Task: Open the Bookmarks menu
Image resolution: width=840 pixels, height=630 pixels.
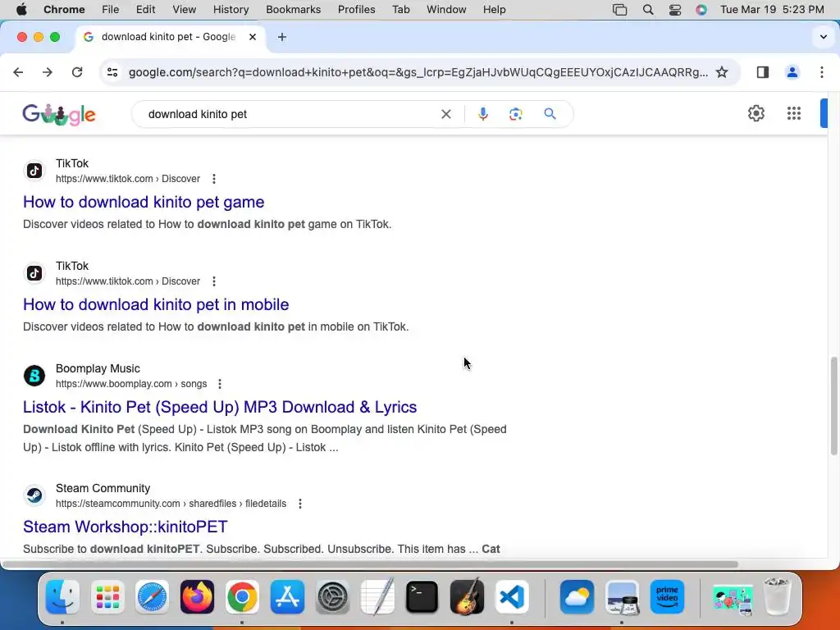Action: 293,9
